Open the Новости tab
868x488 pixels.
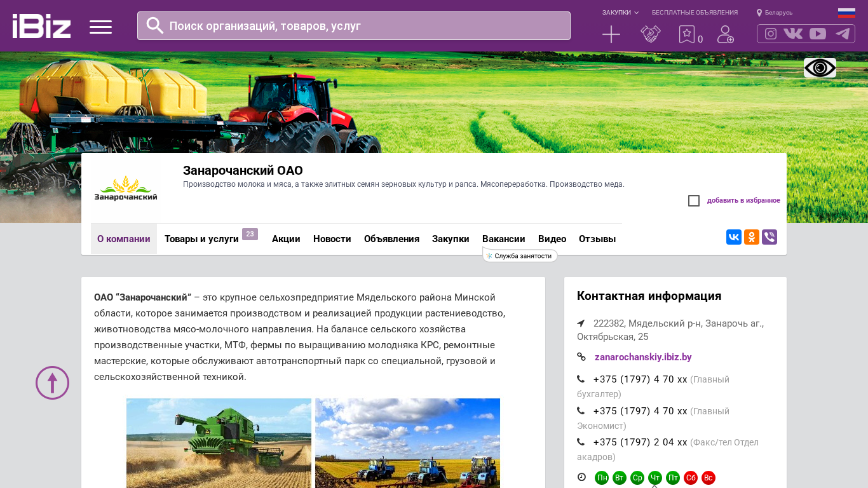tap(332, 239)
